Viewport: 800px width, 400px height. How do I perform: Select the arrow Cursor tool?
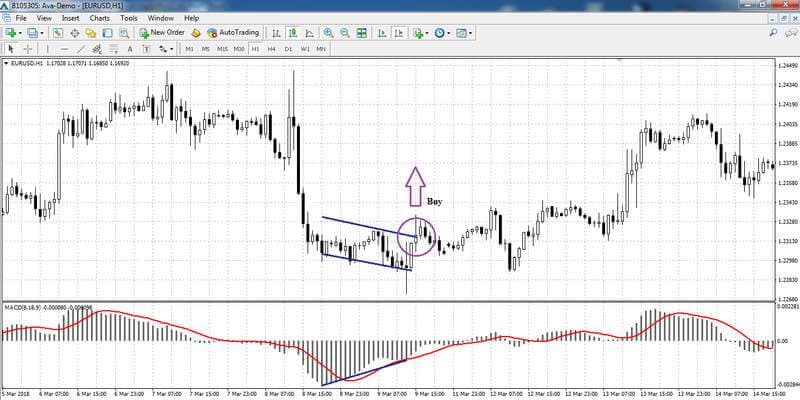point(12,49)
